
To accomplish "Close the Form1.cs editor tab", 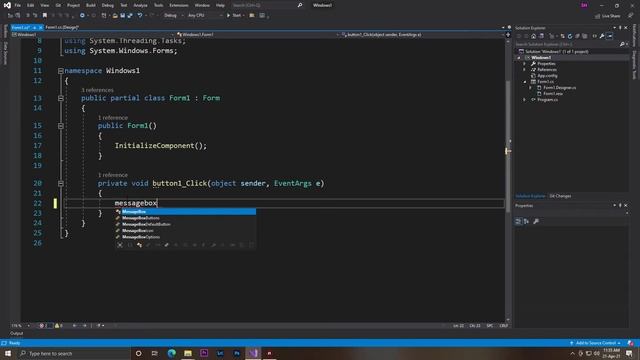I will pos(40,27).
